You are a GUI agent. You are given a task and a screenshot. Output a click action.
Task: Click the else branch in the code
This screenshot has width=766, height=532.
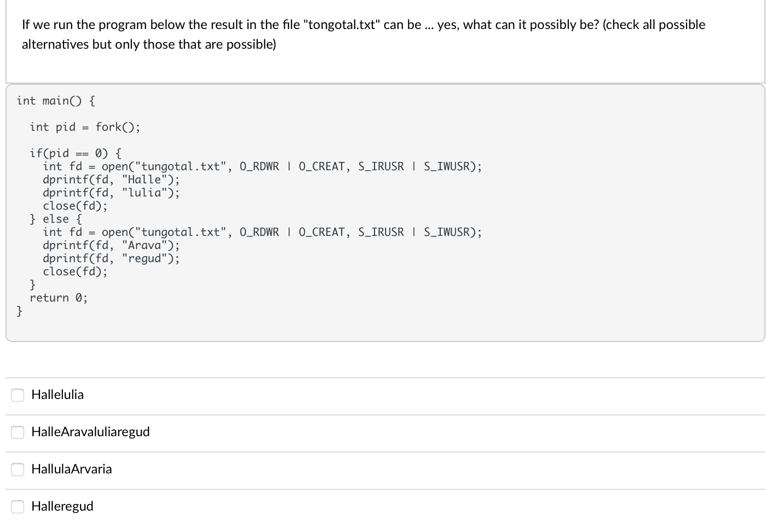(56, 219)
